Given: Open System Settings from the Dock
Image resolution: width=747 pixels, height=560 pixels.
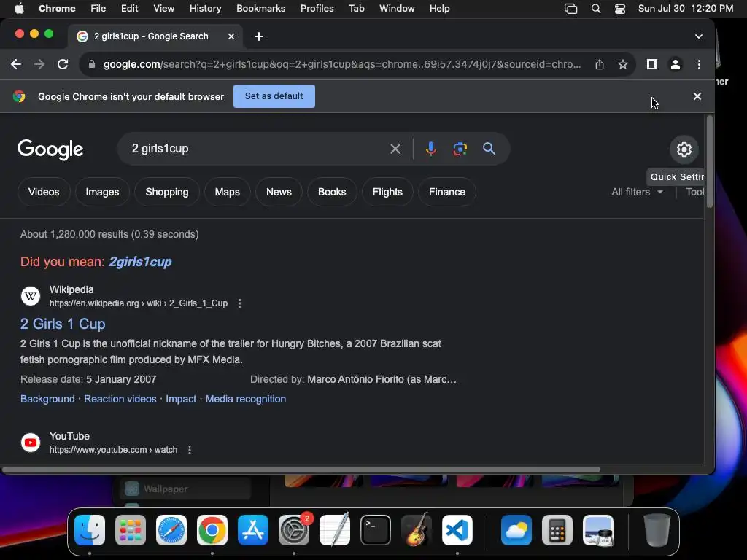Looking at the screenshot, I should [x=294, y=530].
